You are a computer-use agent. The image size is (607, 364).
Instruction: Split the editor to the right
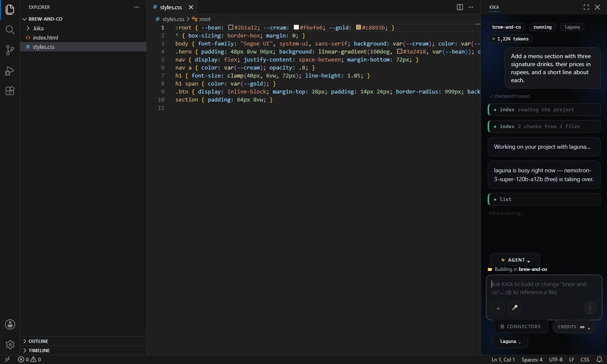460,7
